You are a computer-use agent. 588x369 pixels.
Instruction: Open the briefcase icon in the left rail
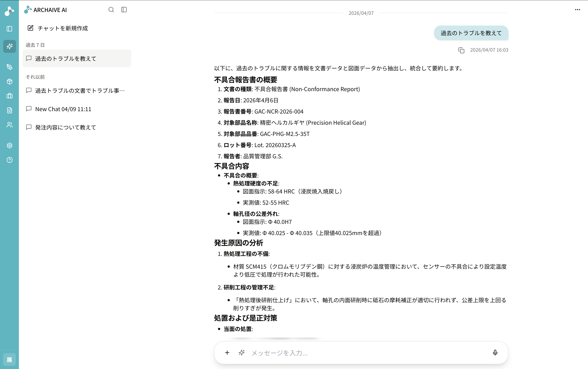10,96
